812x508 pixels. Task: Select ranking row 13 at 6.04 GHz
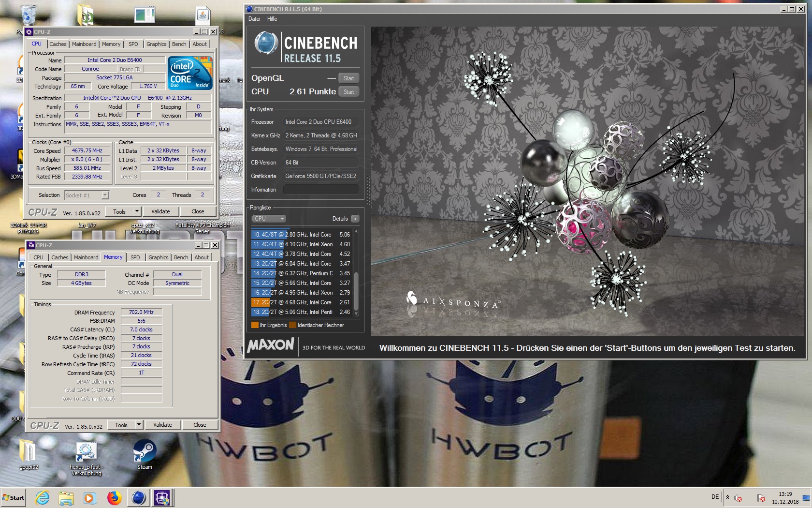pos(302,264)
